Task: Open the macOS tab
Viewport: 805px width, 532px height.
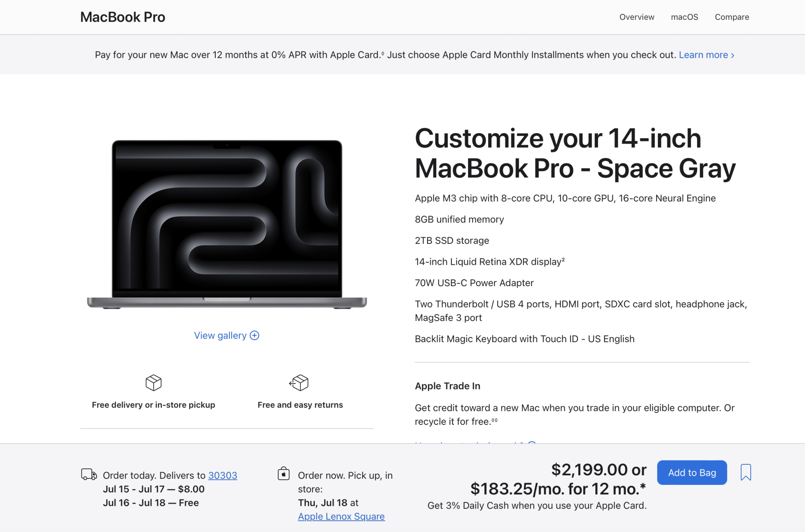Action: (x=684, y=17)
